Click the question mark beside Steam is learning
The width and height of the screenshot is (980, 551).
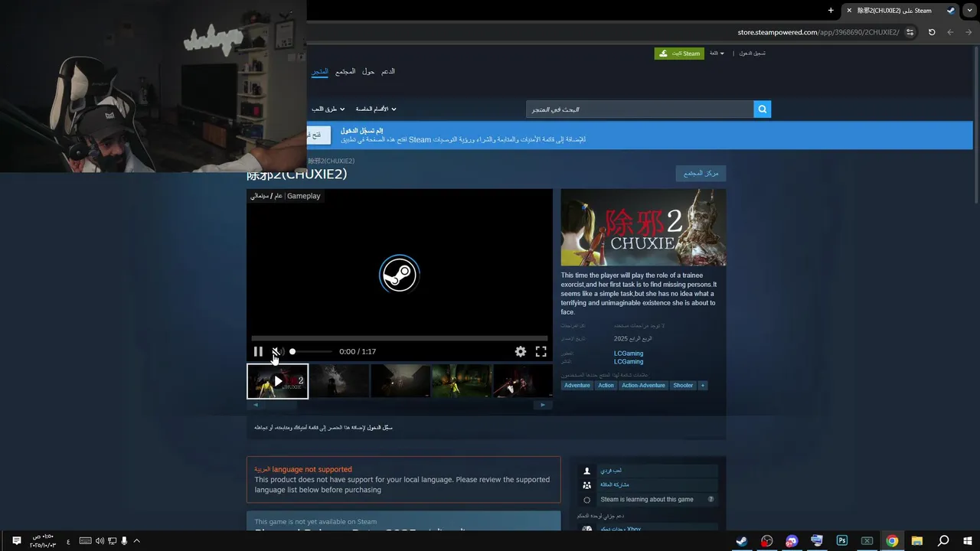pyautogui.click(x=711, y=500)
